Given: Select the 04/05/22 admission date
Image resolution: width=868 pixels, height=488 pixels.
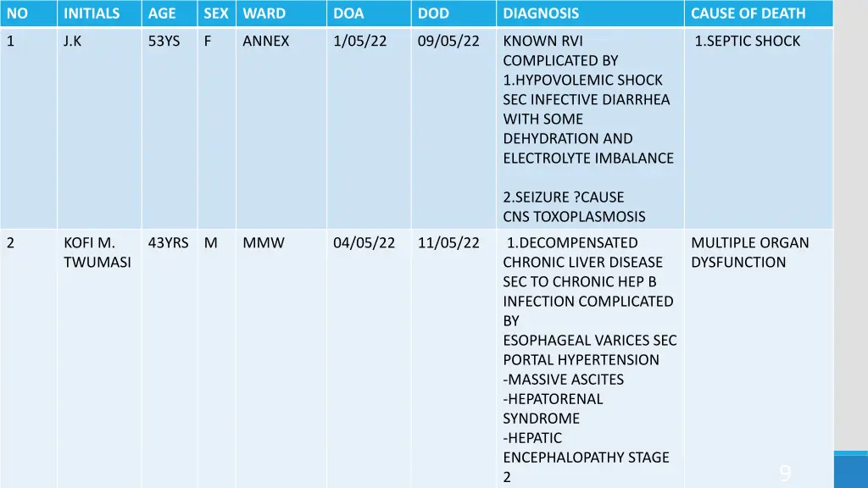Looking at the screenshot, I should 364,243.
